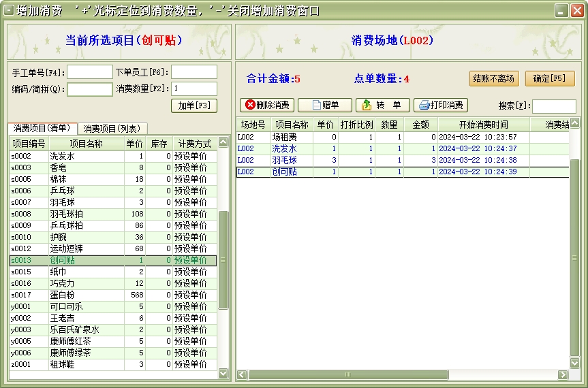Screen dimensions: 588x388
Task: Click the 搜索 search box on right panel
Action: click(x=553, y=106)
